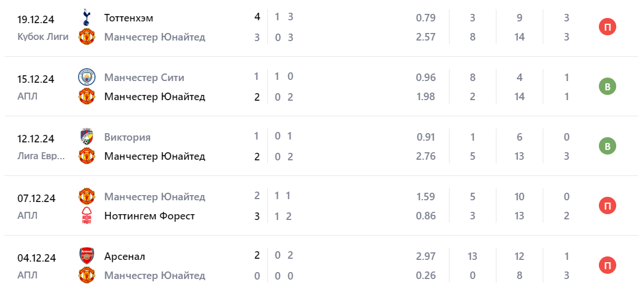Image resolution: width=644 pixels, height=290 pixels.
Task: Click the Viktoria Plzeň club crest
Action: (86, 137)
